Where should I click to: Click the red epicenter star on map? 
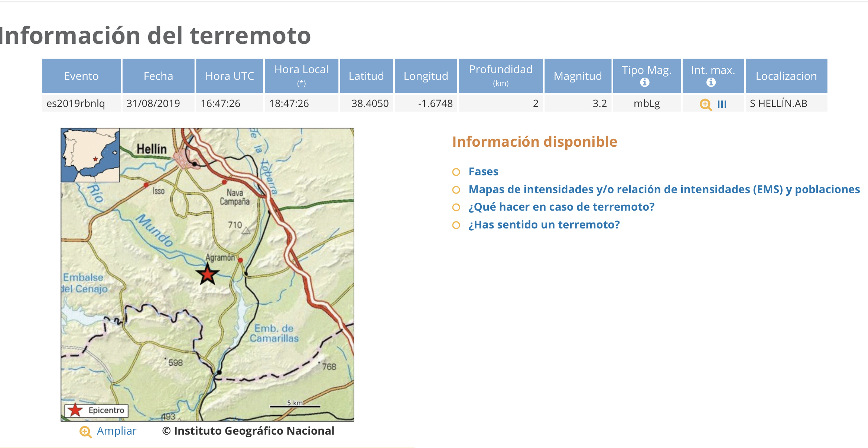coord(207,275)
